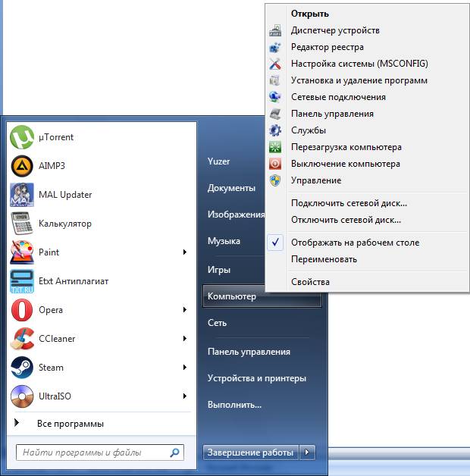Toggle 'Отображать на рабочем столе' checkmark
Screen dimensions: 470x476
(x=275, y=243)
